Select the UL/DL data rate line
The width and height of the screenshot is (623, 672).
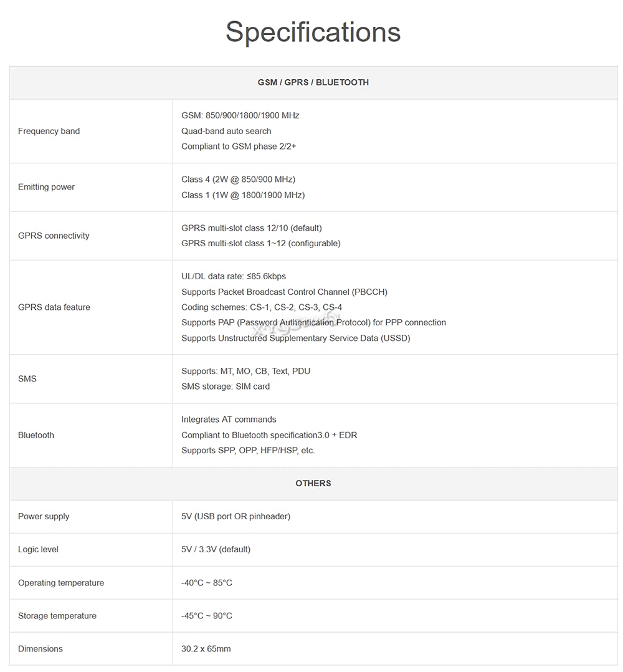click(x=234, y=276)
